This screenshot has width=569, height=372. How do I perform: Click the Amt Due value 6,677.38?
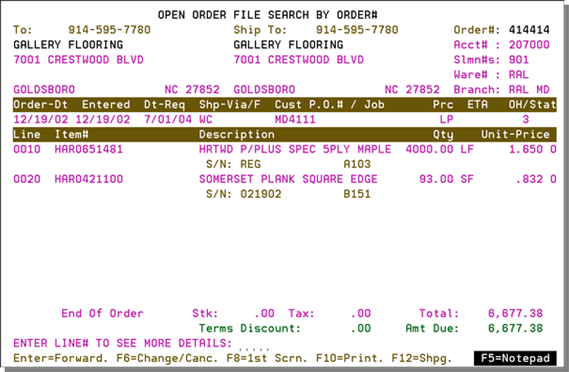(515, 328)
